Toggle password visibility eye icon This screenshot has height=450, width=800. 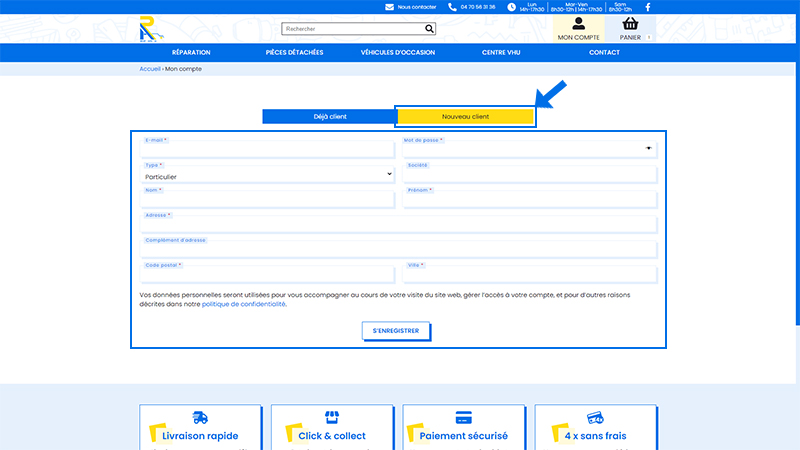pos(648,148)
